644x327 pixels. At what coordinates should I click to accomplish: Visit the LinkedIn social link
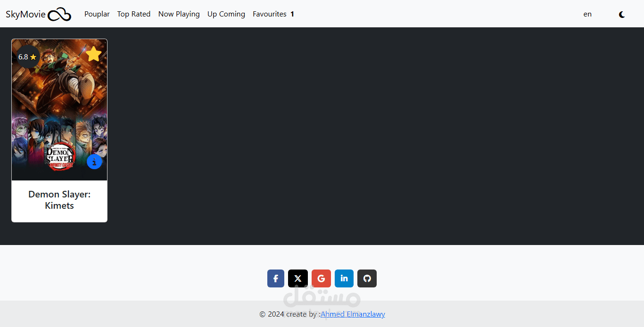(344, 278)
